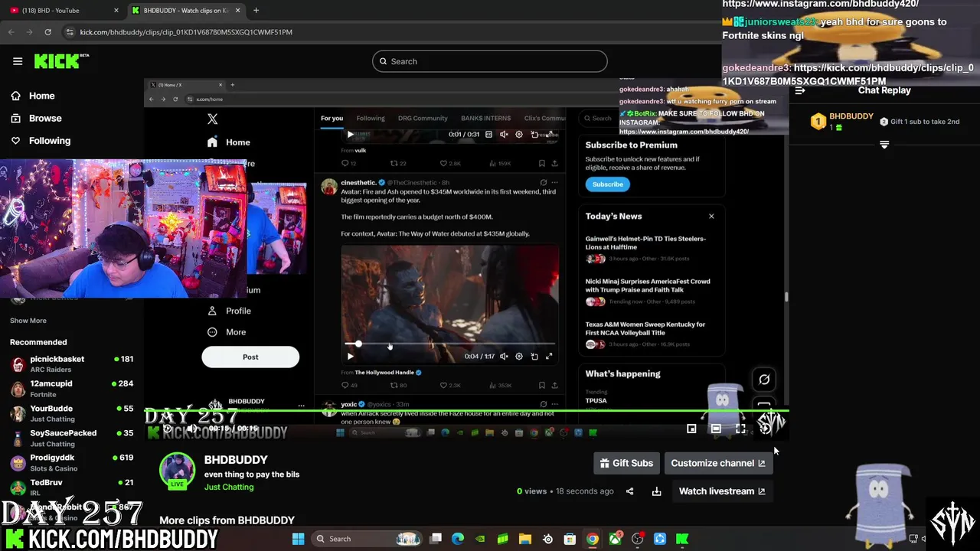The image size is (980, 551).
Task: Click the Watch livestream button
Action: click(722, 491)
